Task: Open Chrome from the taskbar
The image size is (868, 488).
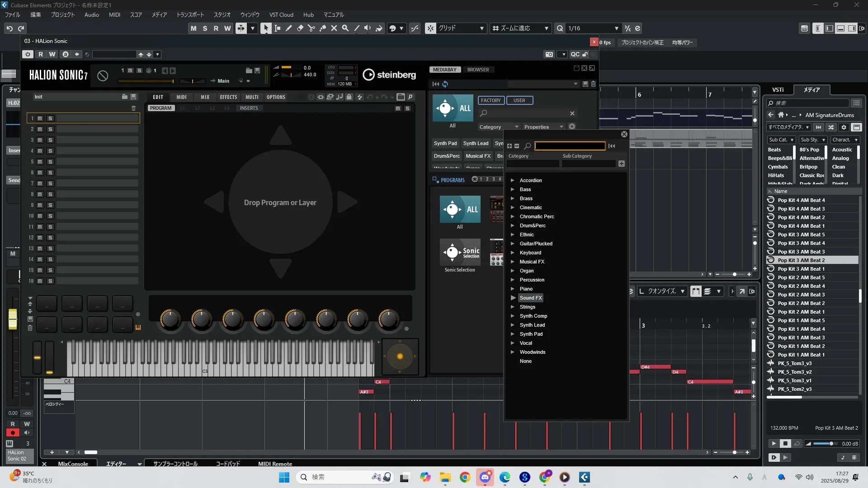Action: point(465,477)
